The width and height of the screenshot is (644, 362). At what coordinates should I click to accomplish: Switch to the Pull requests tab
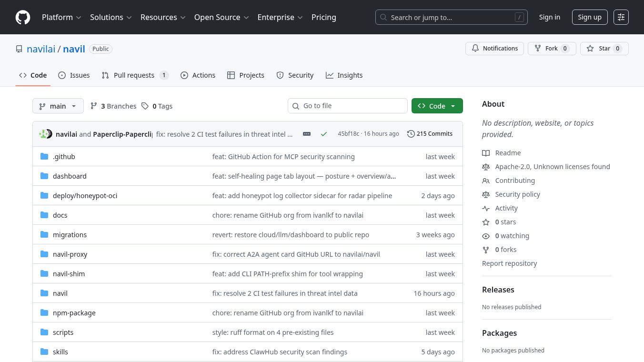tap(134, 75)
